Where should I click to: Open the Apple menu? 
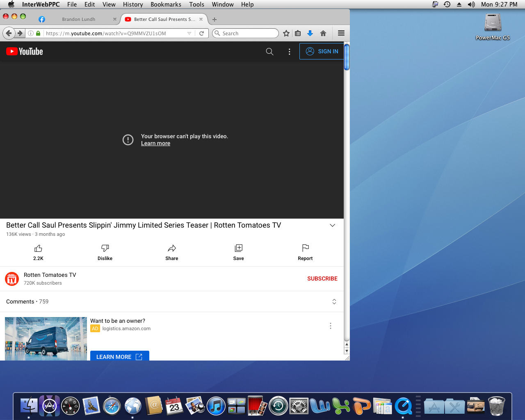pos(11,5)
